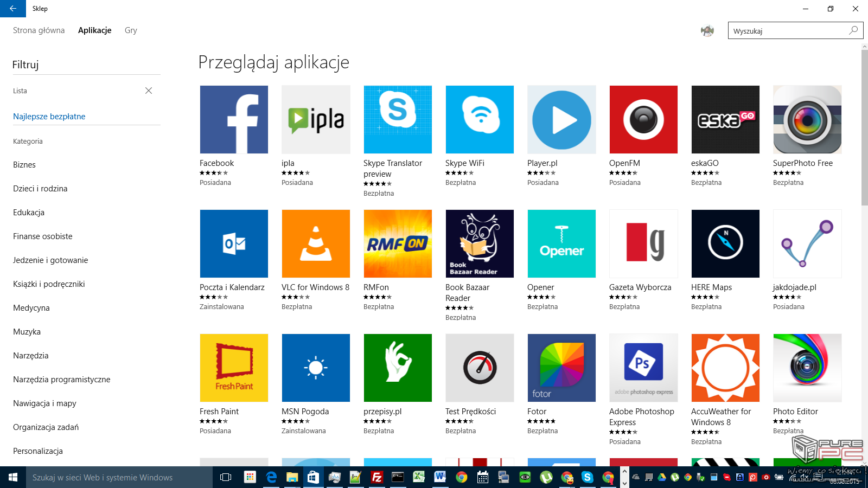Open the user account avatar

[x=707, y=31]
